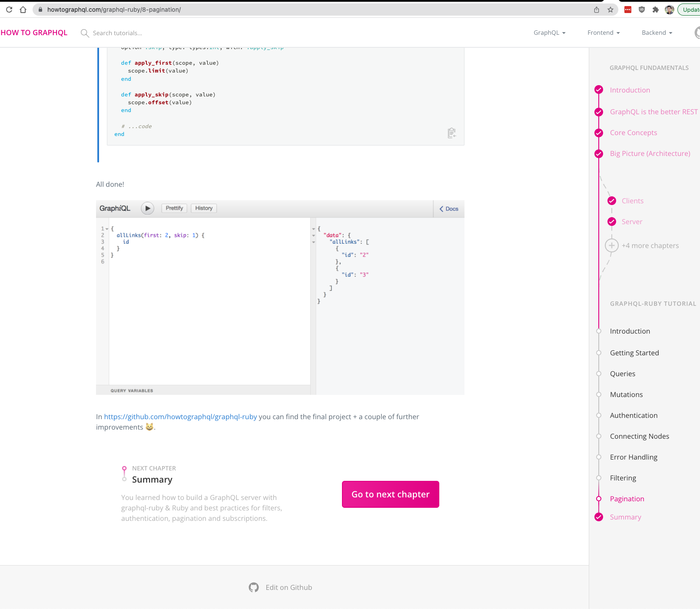Open the Queries chapter in the sidebar
700x609 pixels.
tap(622, 374)
